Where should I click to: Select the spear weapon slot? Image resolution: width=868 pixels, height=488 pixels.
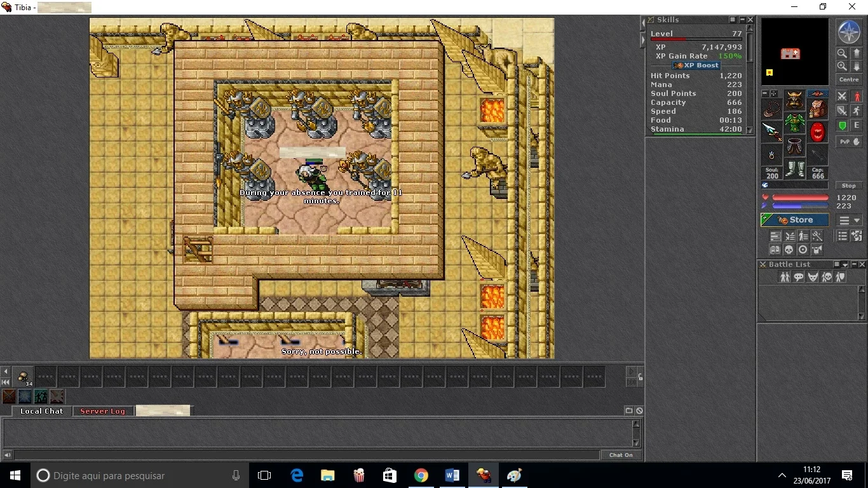[x=771, y=132]
